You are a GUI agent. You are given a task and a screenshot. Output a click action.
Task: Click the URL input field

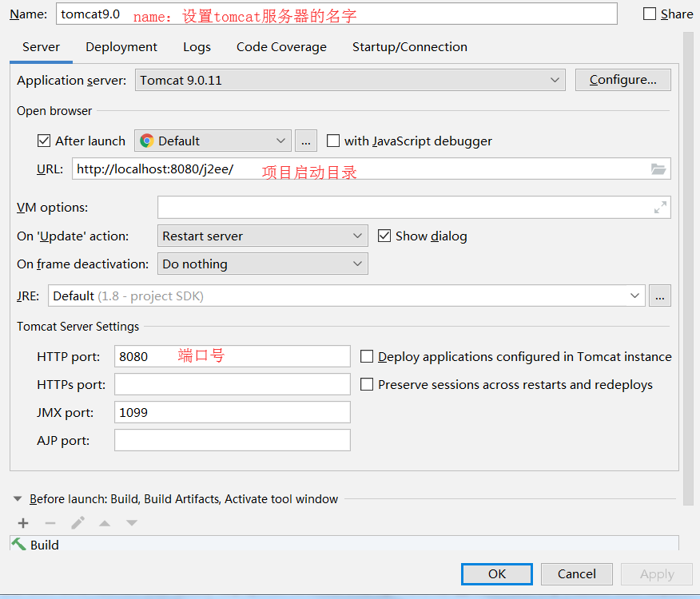pos(372,169)
